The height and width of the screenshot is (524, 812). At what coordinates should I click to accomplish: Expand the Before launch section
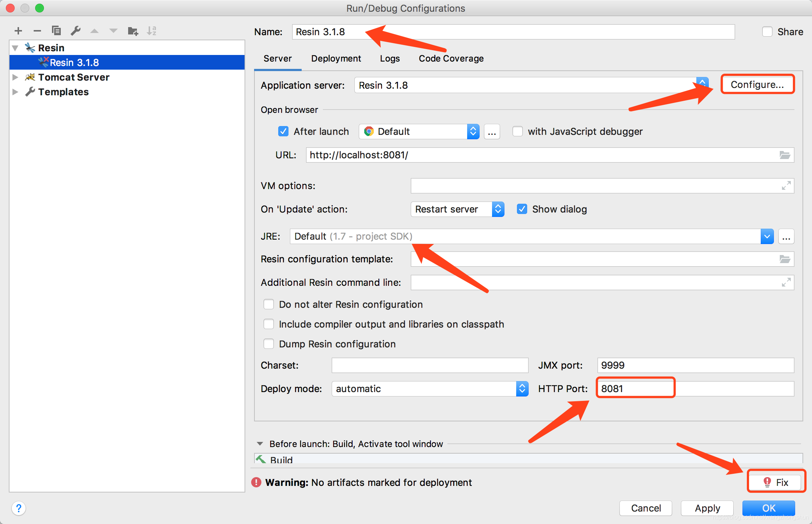coord(262,443)
